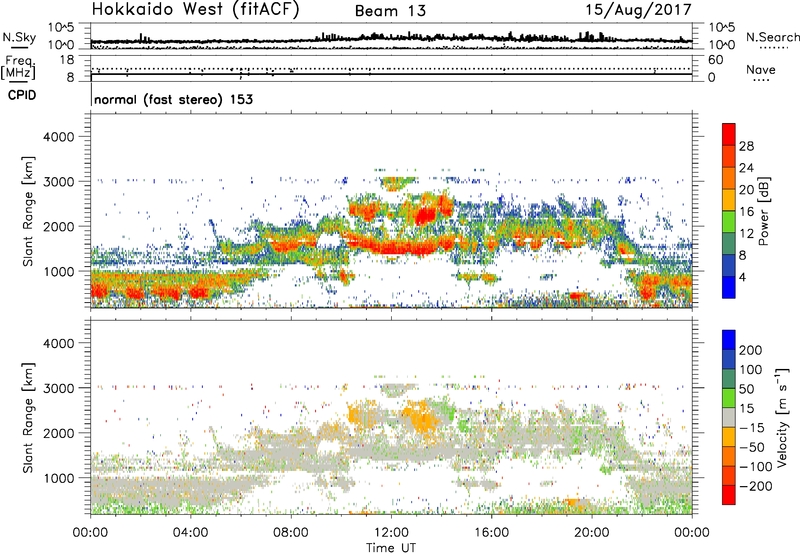The height and width of the screenshot is (554, 800).
Task: Select the "04:00" time tick label
Action: click(190, 533)
